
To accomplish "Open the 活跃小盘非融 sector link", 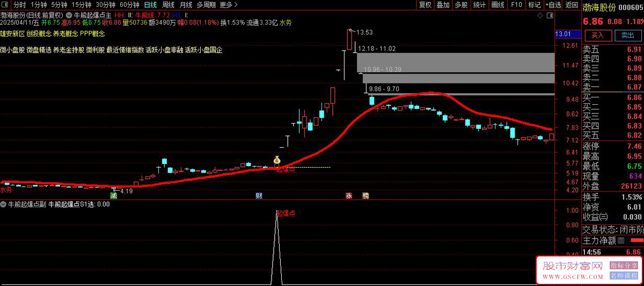I will click(x=164, y=50).
